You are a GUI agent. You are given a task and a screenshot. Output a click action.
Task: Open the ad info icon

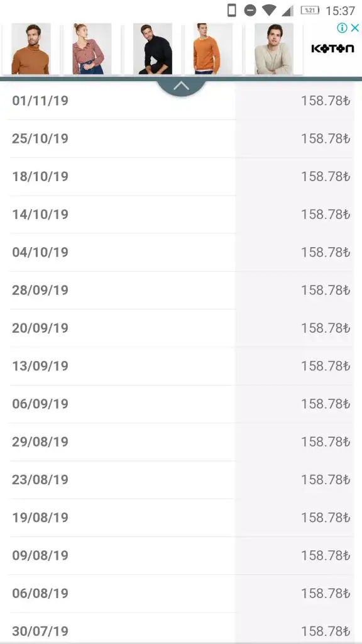342,28
